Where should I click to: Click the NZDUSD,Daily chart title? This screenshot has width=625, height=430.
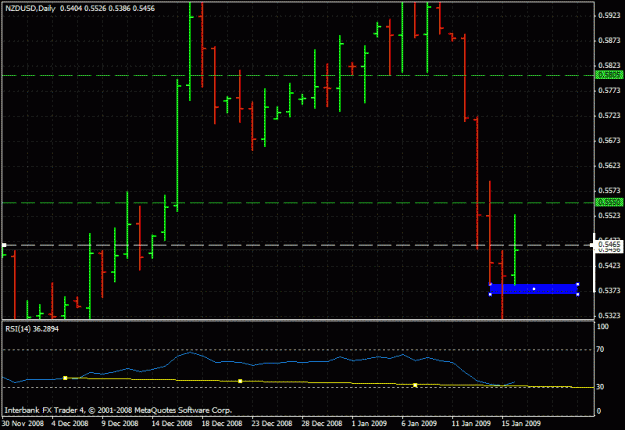[x=30, y=8]
